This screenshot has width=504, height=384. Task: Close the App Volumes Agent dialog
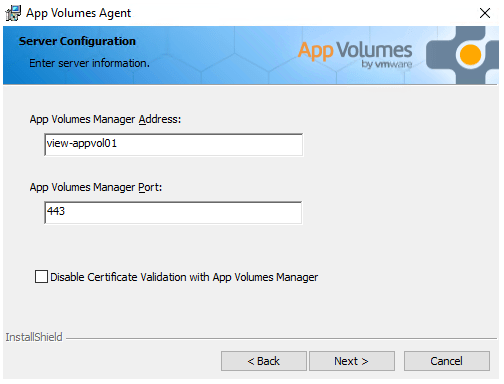(485, 13)
